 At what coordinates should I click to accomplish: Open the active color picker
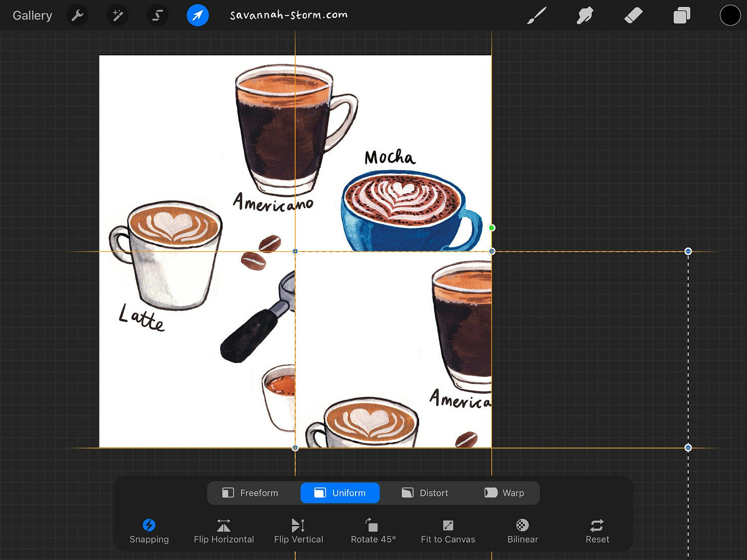(x=730, y=15)
